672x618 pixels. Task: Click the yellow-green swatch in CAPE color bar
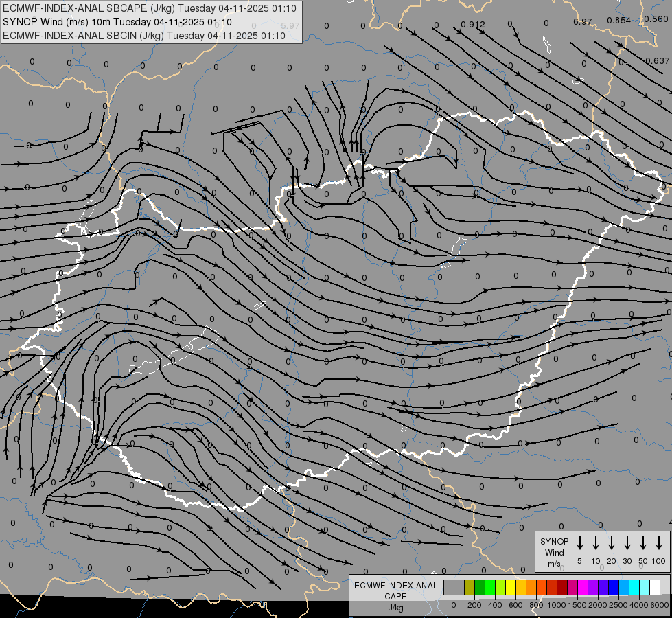tap(500, 588)
